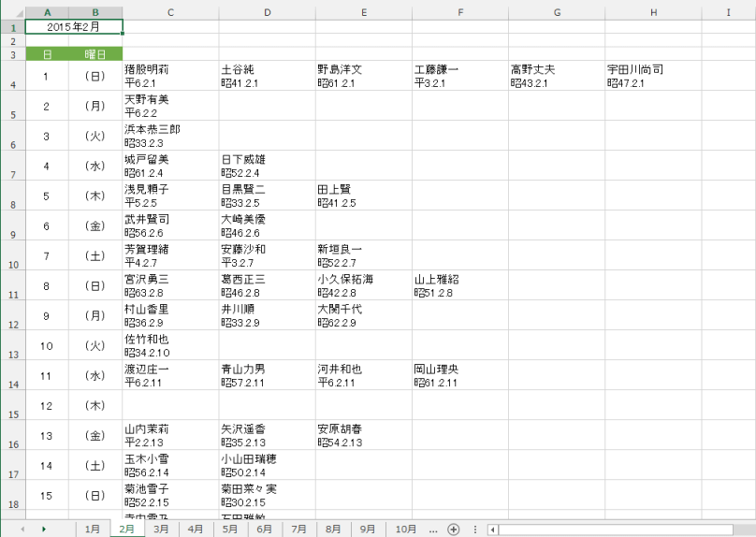The image size is (756, 537).
Task: Switch to the 5月 sheet tab
Action: tap(230, 529)
